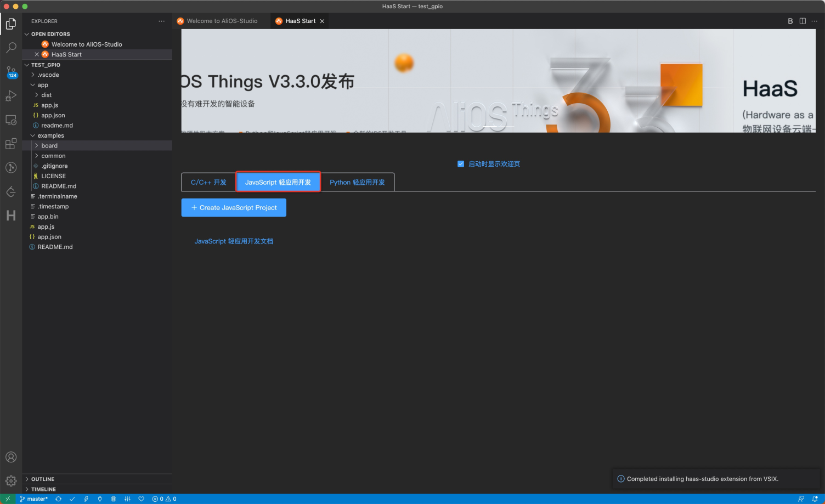Click Create JavaScript Project button
Viewport: 825px width, 504px height.
tap(234, 207)
